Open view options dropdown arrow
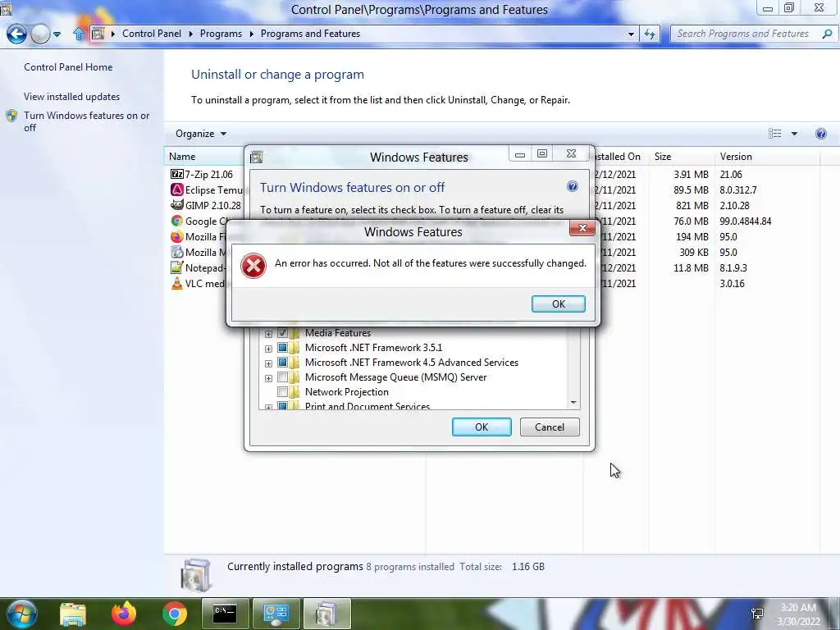 (x=794, y=134)
